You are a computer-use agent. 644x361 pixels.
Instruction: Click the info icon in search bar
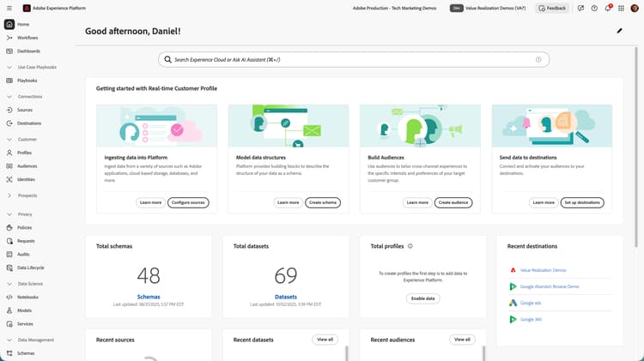pos(538,59)
